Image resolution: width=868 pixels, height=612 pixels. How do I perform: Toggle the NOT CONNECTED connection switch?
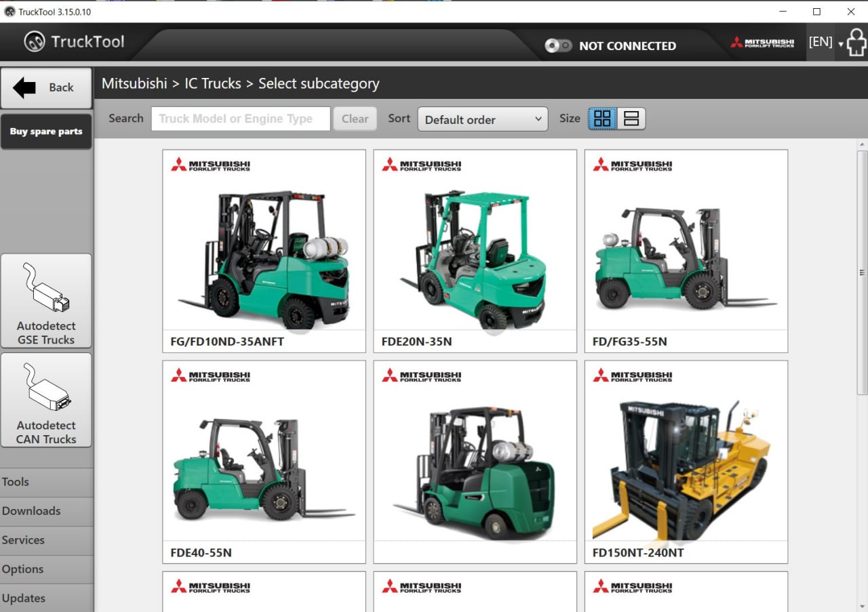click(558, 46)
